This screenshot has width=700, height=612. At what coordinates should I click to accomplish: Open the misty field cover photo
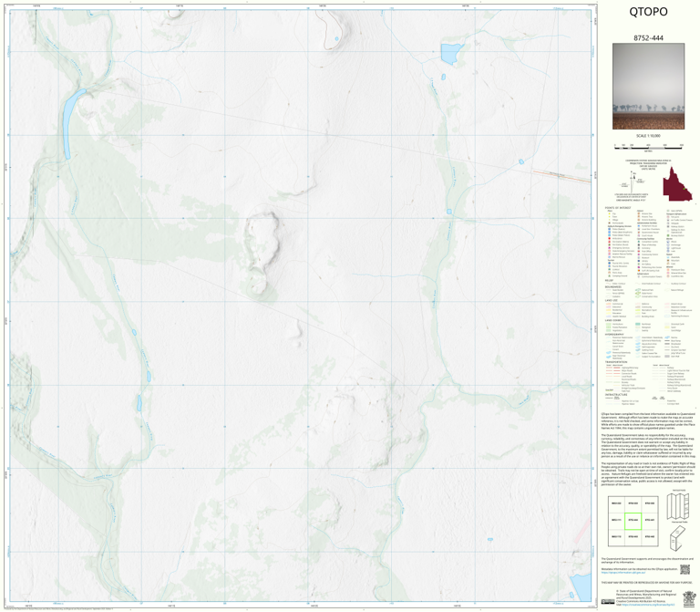click(x=648, y=87)
